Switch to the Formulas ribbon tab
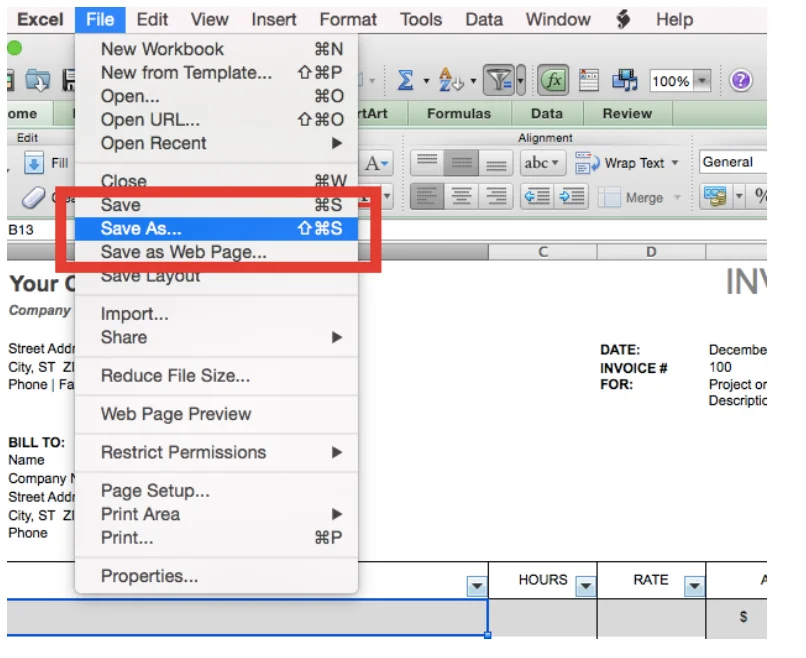 459,114
